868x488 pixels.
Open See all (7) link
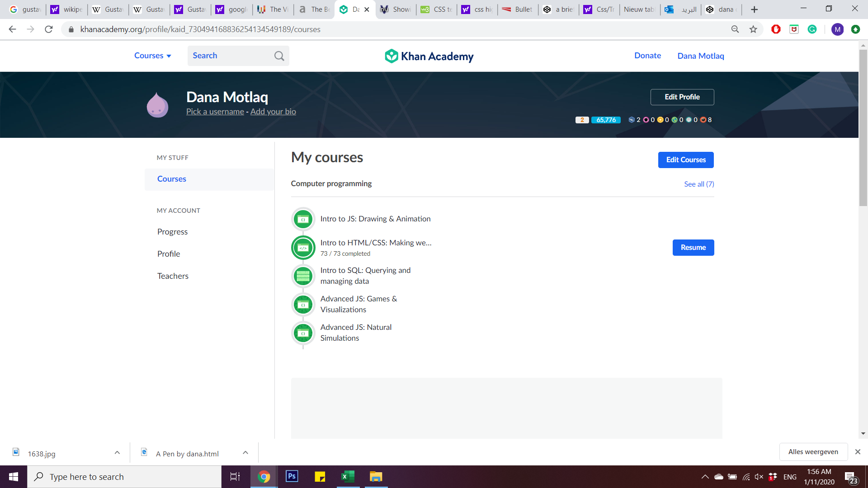point(699,184)
